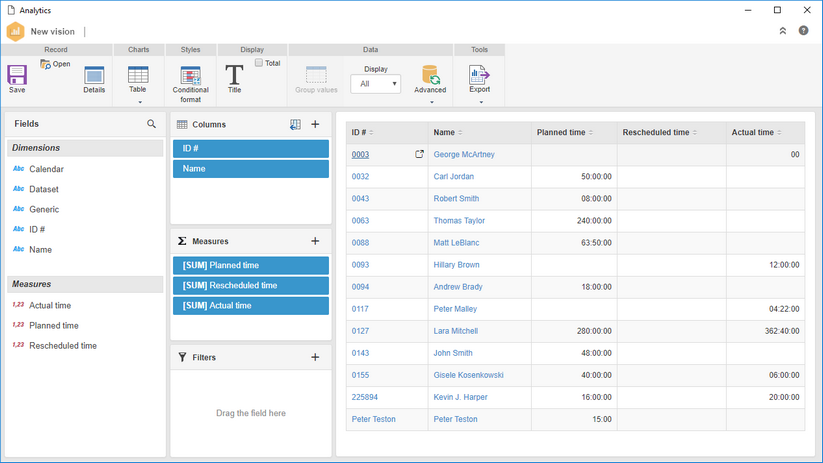Sort by the ID # column header
823x463 pixels.
click(x=387, y=132)
